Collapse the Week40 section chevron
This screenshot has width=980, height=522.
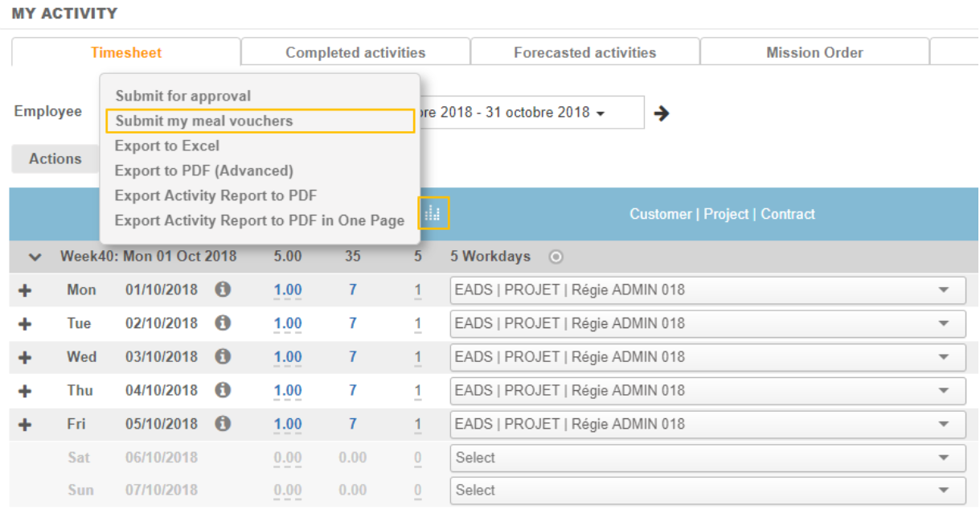pyautogui.click(x=35, y=257)
